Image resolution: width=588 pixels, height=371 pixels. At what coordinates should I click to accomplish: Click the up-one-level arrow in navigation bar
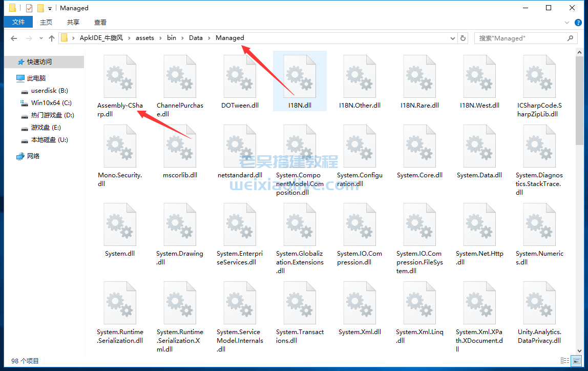(52, 38)
